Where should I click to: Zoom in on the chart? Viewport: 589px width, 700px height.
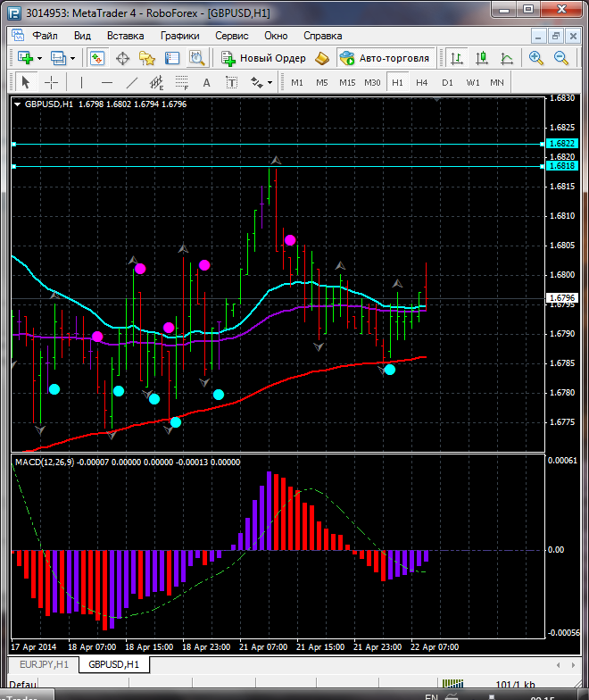point(536,58)
